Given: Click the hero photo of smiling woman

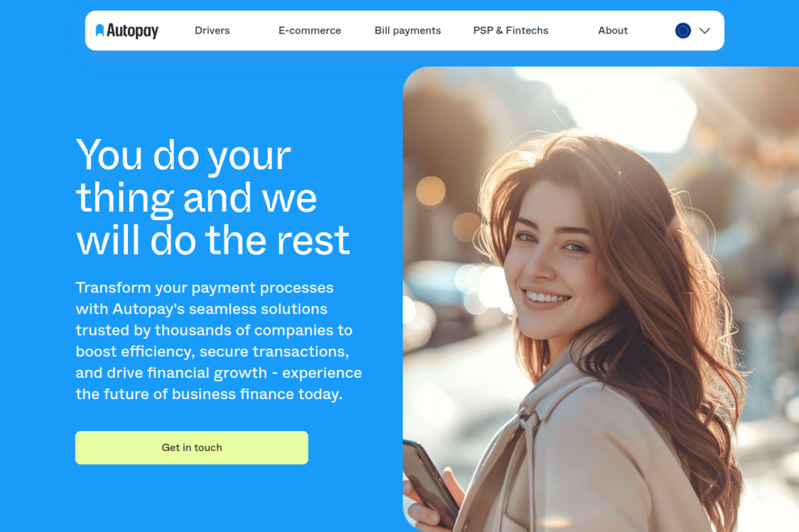Looking at the screenshot, I should 600,299.
